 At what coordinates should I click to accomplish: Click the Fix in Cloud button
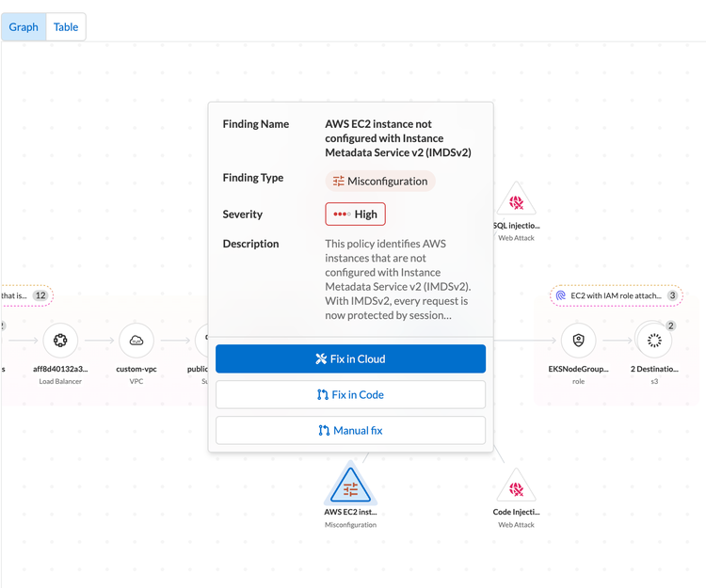pos(350,358)
